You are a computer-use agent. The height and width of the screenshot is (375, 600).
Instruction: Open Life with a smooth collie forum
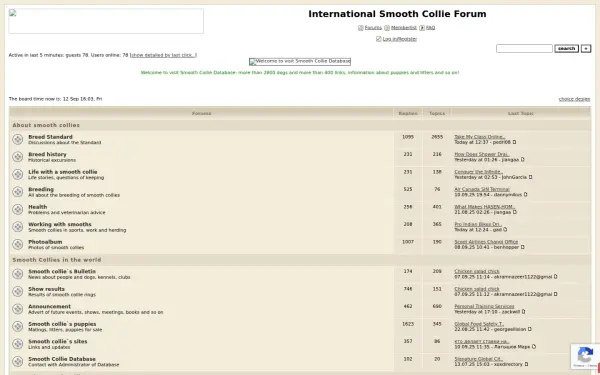coord(63,172)
